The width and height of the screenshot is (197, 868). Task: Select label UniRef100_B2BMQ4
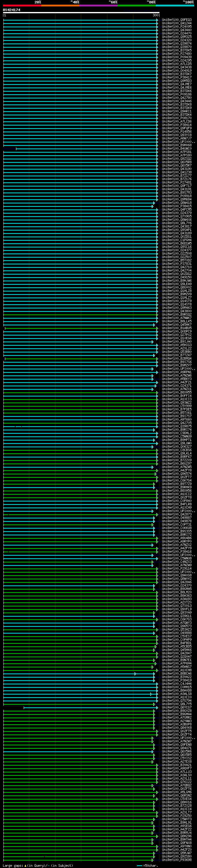point(177,358)
